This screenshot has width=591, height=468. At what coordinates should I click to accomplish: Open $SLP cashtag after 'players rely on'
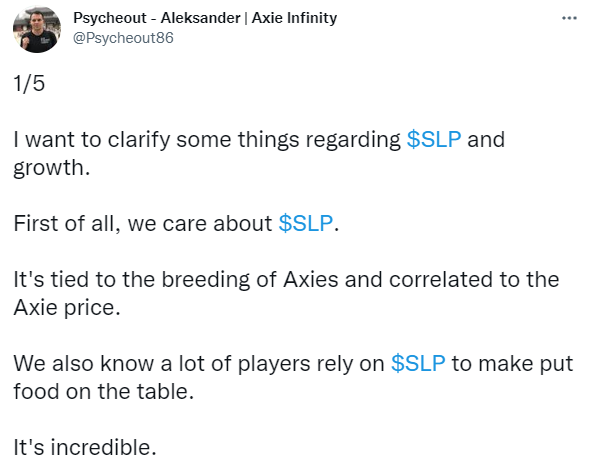[418, 364]
